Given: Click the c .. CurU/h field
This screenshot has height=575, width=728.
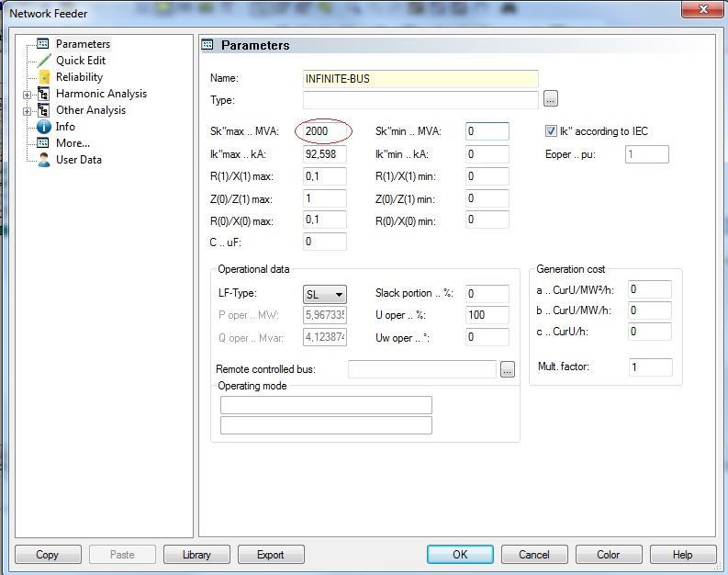Looking at the screenshot, I should pos(650,332).
